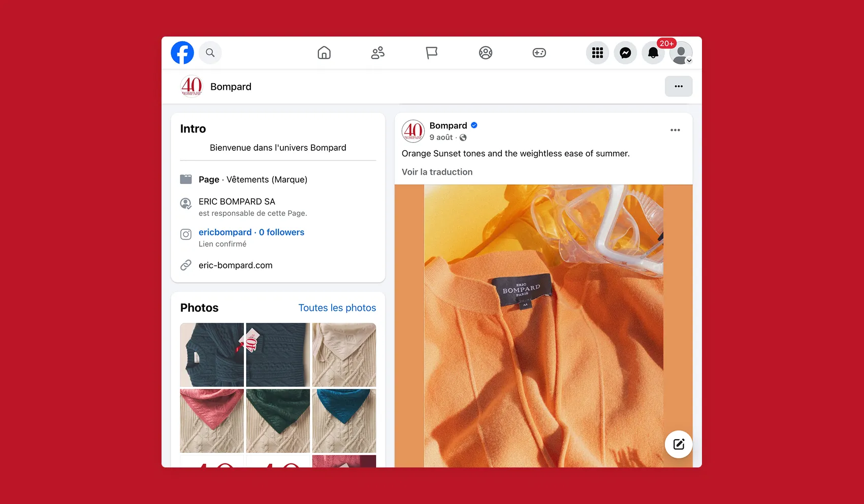This screenshot has width=864, height=504.
Task: Click the Bompard verified badge
Action: 473,125
